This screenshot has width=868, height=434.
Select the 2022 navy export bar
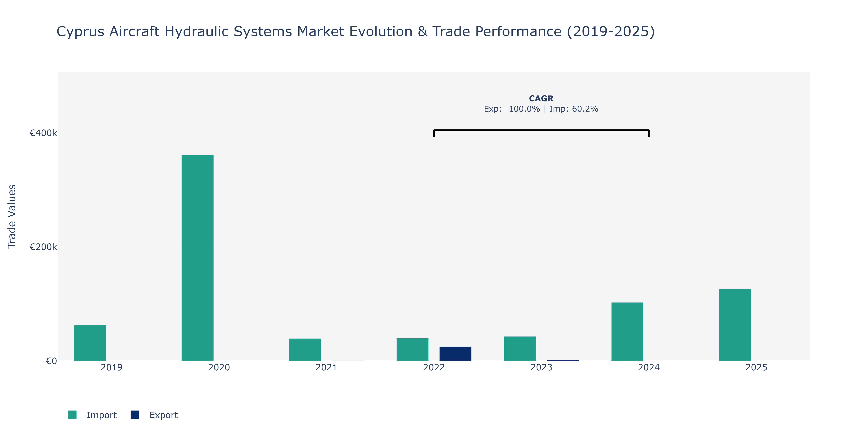tap(456, 354)
